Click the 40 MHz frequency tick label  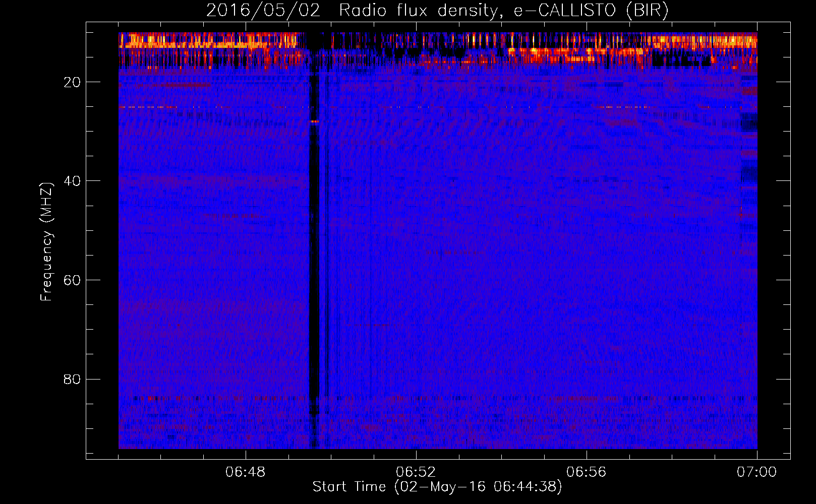[x=72, y=181]
